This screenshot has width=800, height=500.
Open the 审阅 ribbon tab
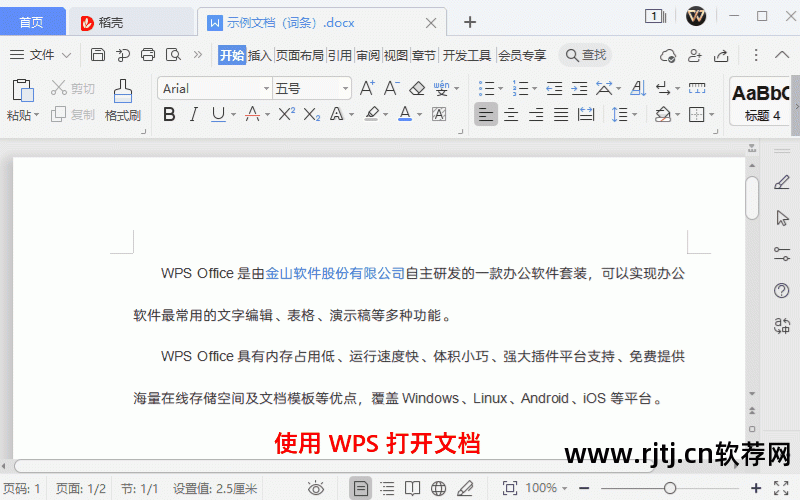pos(368,55)
